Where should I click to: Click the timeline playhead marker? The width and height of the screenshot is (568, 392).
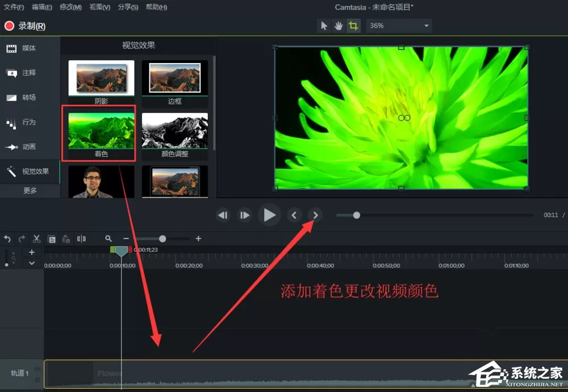coord(122,251)
